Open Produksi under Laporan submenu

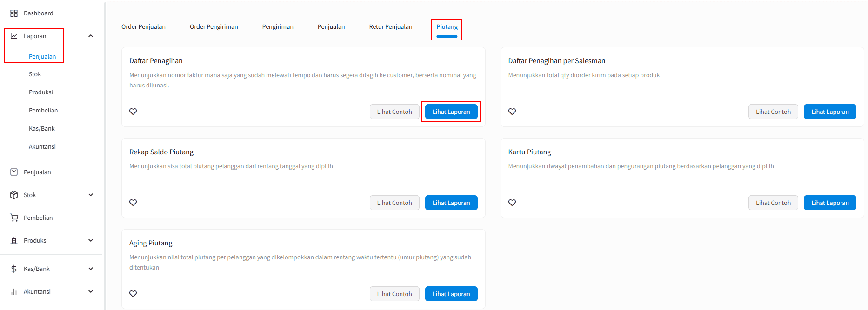41,92
